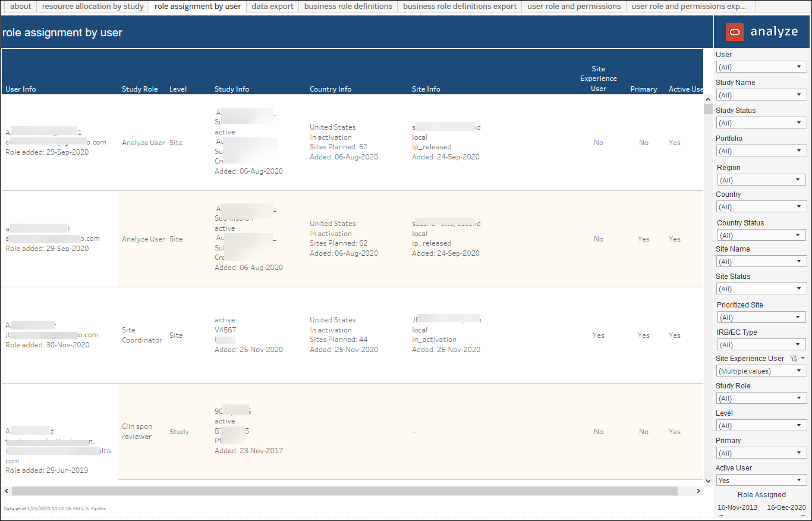The width and height of the screenshot is (812, 521).
Task: Click the Level column header
Action: [x=178, y=89]
